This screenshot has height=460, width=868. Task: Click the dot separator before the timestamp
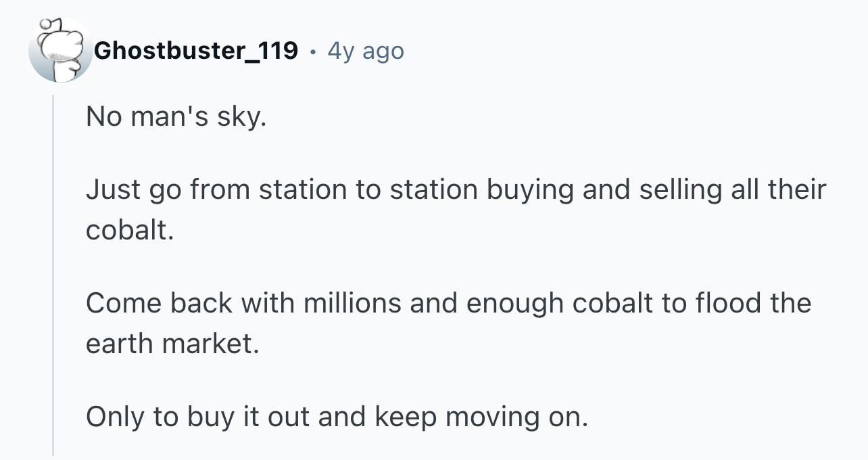pyautogui.click(x=312, y=51)
